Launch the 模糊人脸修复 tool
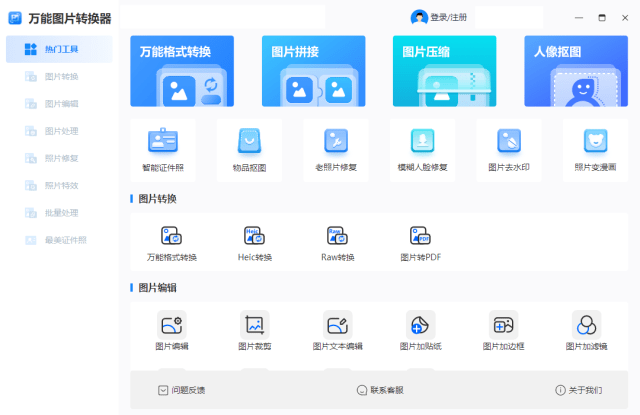 pos(422,141)
